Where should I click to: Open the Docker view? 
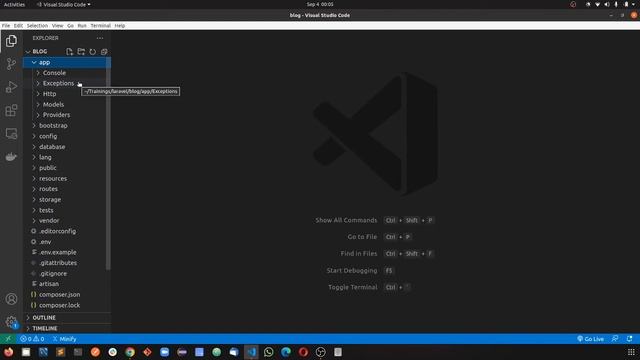pos(11,157)
